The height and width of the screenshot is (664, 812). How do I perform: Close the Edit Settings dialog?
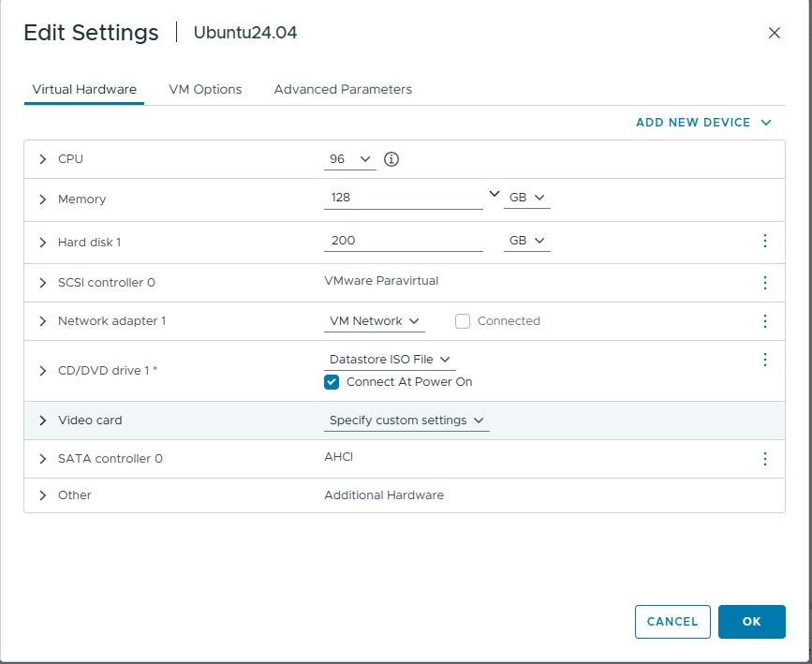775,33
